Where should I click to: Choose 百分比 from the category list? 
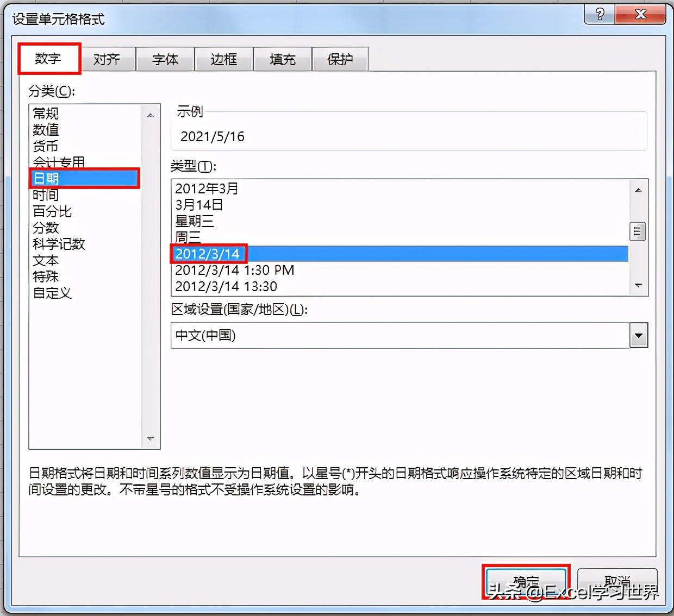(52, 211)
